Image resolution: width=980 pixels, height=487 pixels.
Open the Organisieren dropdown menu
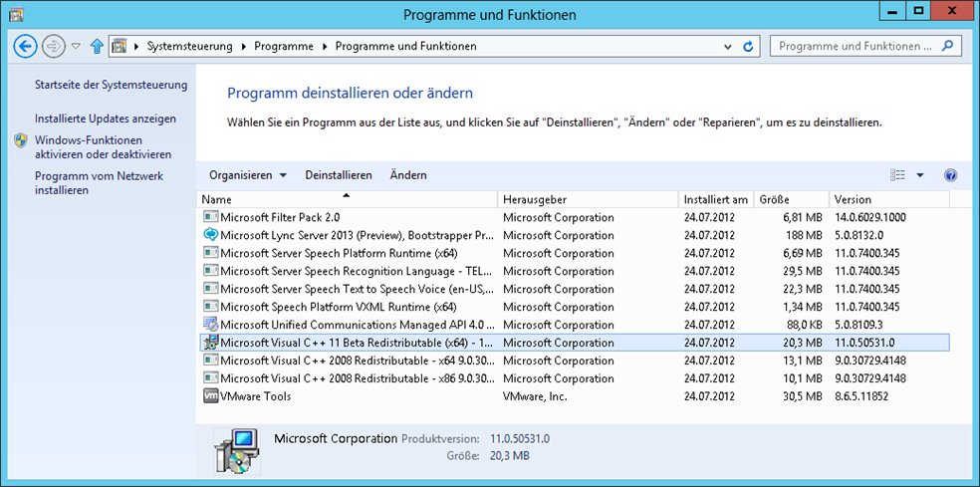[247, 175]
